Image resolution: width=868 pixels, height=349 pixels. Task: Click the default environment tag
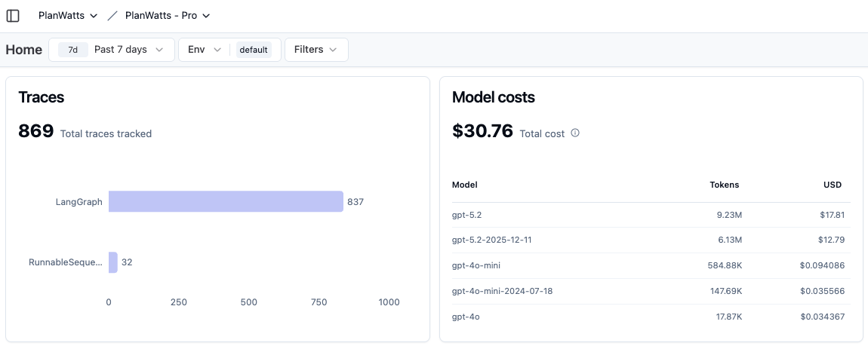[x=254, y=50]
